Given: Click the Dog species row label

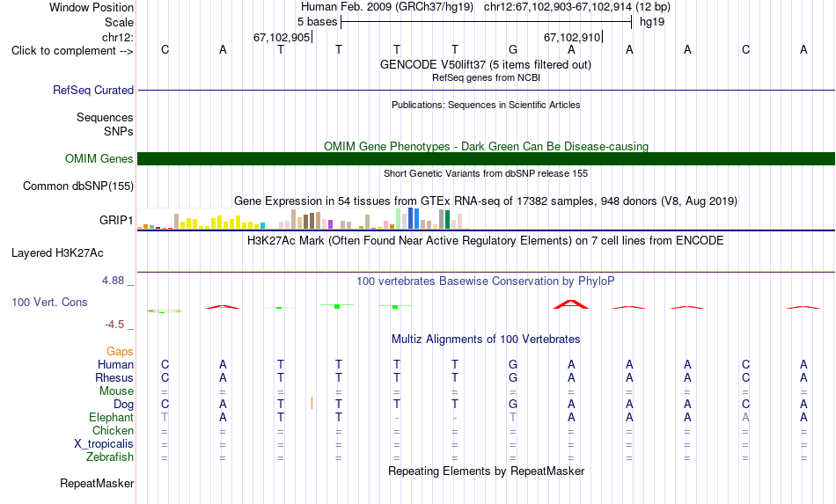Looking at the screenshot, I should [x=123, y=405].
